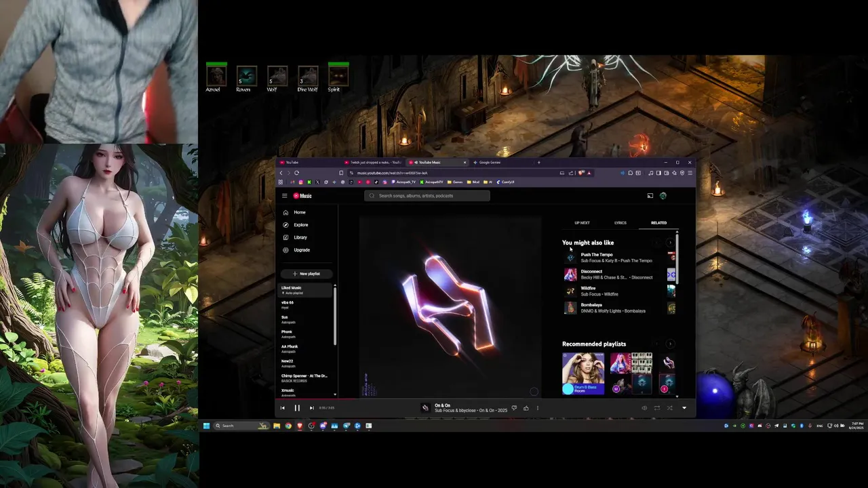Reload the current page
Viewport: 868px width, 488px height.
click(x=296, y=173)
